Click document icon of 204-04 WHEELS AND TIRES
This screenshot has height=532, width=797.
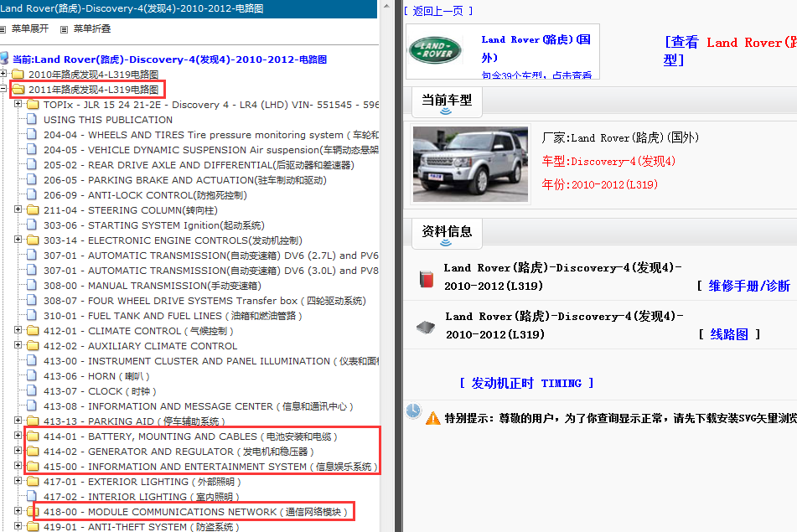click(32, 135)
